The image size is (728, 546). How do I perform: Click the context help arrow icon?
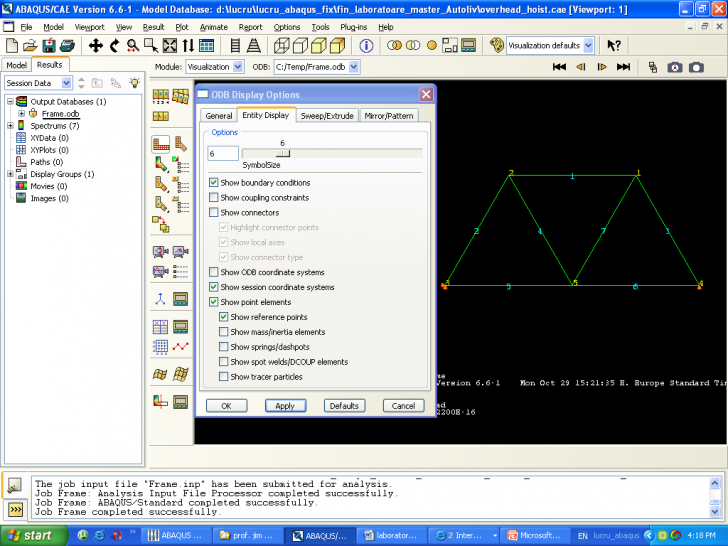(x=614, y=46)
